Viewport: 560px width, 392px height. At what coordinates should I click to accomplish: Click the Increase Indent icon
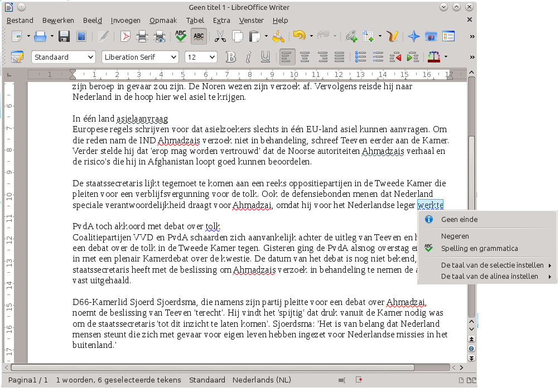point(413,57)
